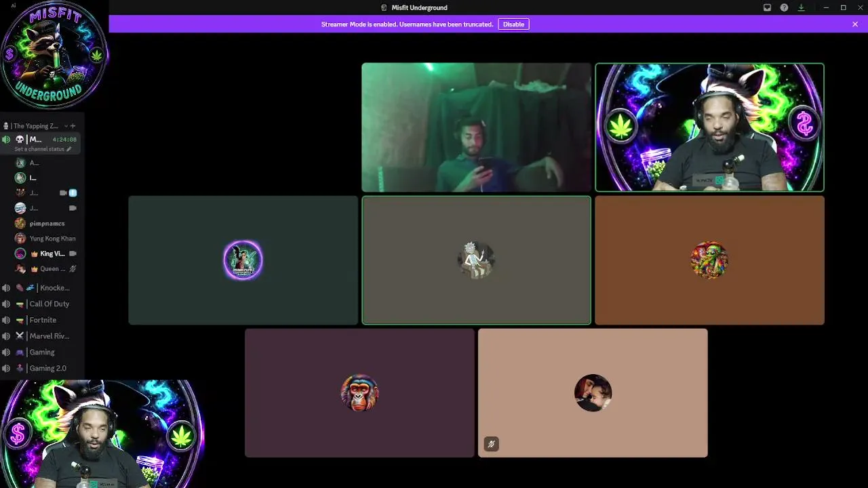Click the blue badge beside J...
The image size is (868, 488).
point(73,193)
